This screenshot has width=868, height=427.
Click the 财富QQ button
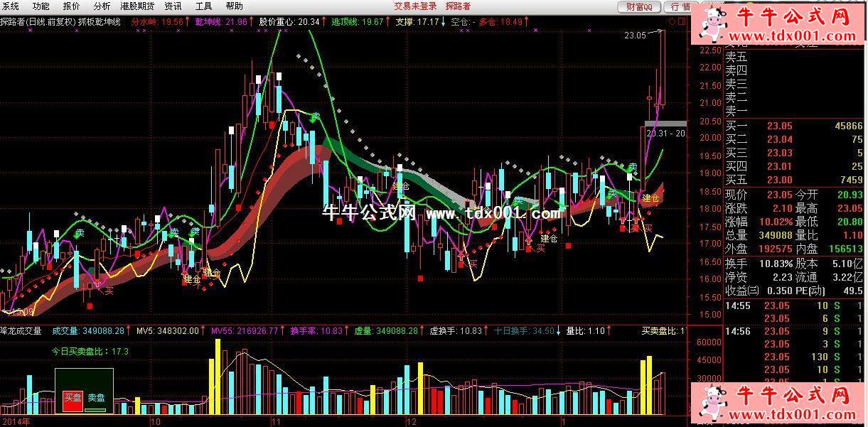639,7
